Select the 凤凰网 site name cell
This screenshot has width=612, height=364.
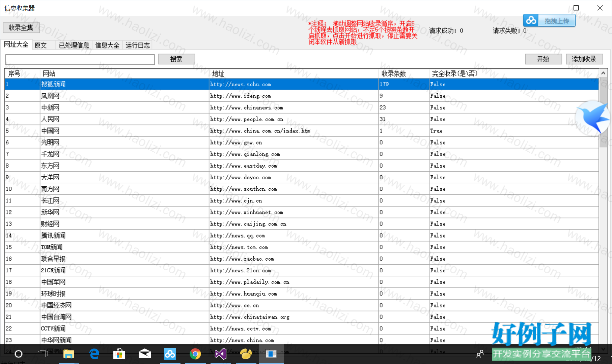point(124,96)
